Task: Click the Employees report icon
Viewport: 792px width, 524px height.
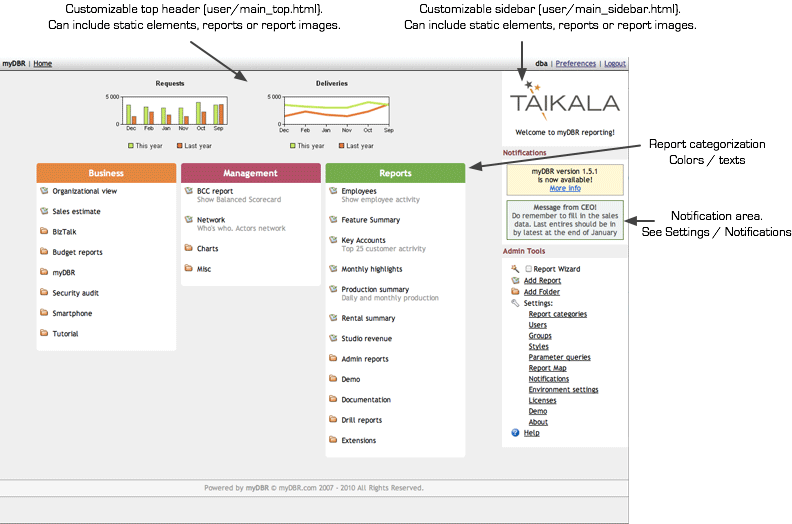Action: click(x=333, y=190)
